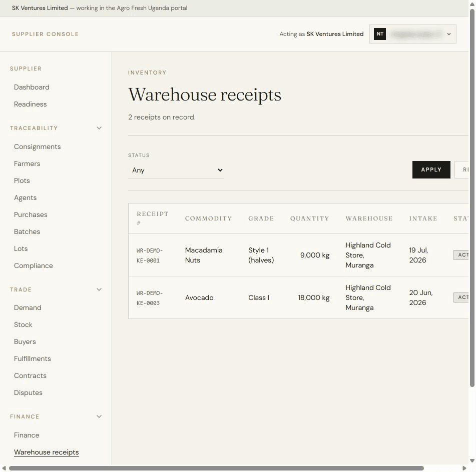Viewport: 476px width, 472px height.
Task: Click receipt WR-DEMO-KE-0001
Action: tap(150, 255)
